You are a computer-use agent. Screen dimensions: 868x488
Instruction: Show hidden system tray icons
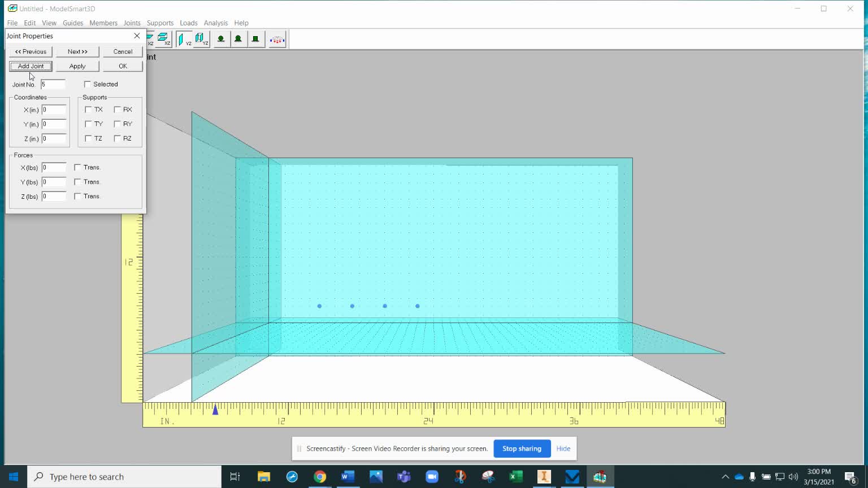[726, 477]
